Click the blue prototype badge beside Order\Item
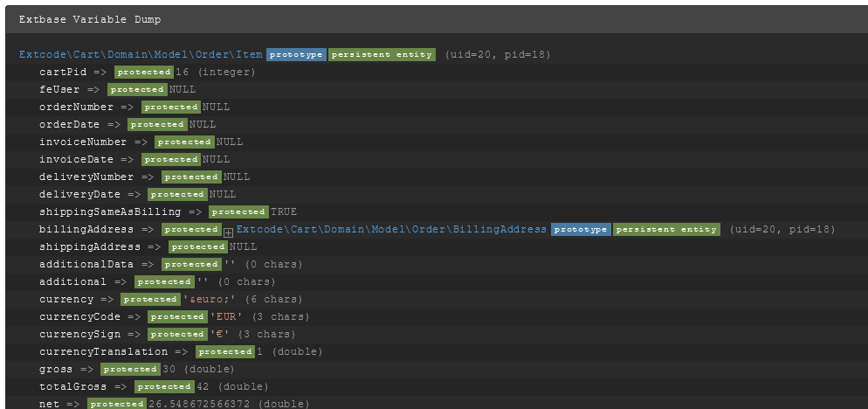 (x=296, y=54)
